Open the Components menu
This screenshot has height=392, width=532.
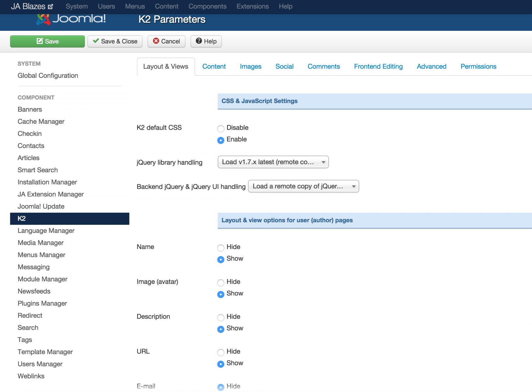[207, 7]
